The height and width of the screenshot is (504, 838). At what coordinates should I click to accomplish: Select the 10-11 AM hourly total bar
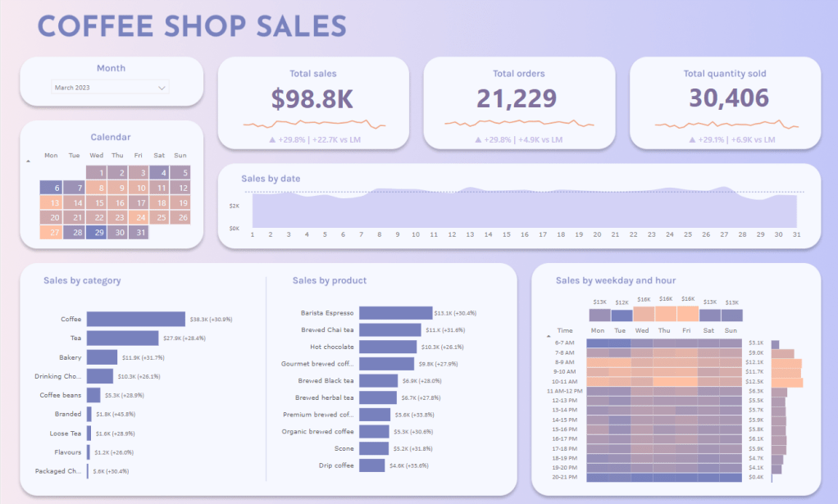pyautogui.click(x=786, y=381)
